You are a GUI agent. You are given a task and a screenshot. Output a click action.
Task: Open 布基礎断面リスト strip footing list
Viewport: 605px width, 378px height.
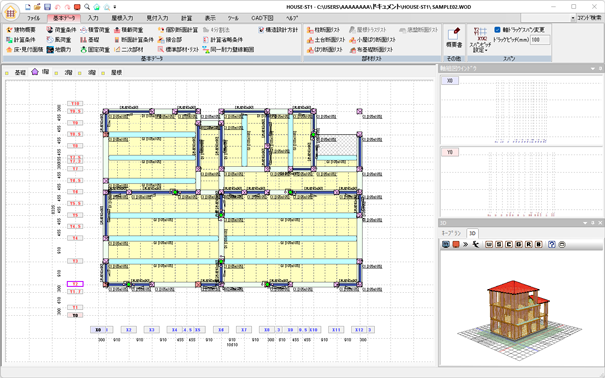371,50
